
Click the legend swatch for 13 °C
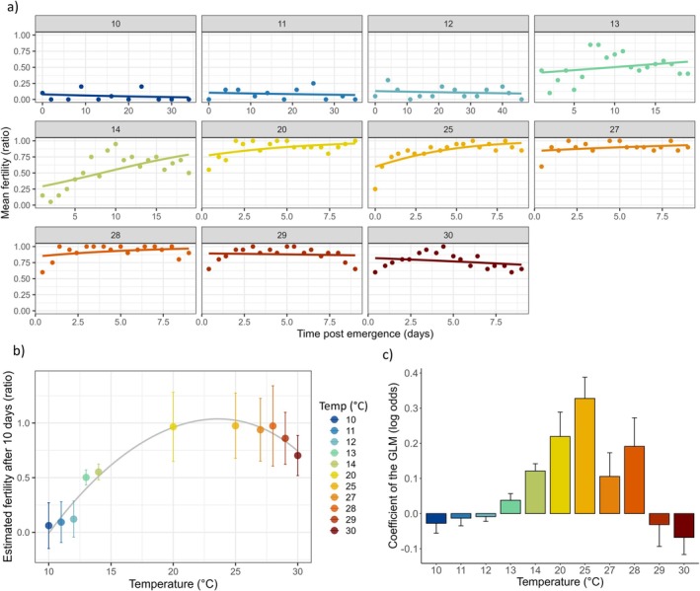(x=335, y=453)
